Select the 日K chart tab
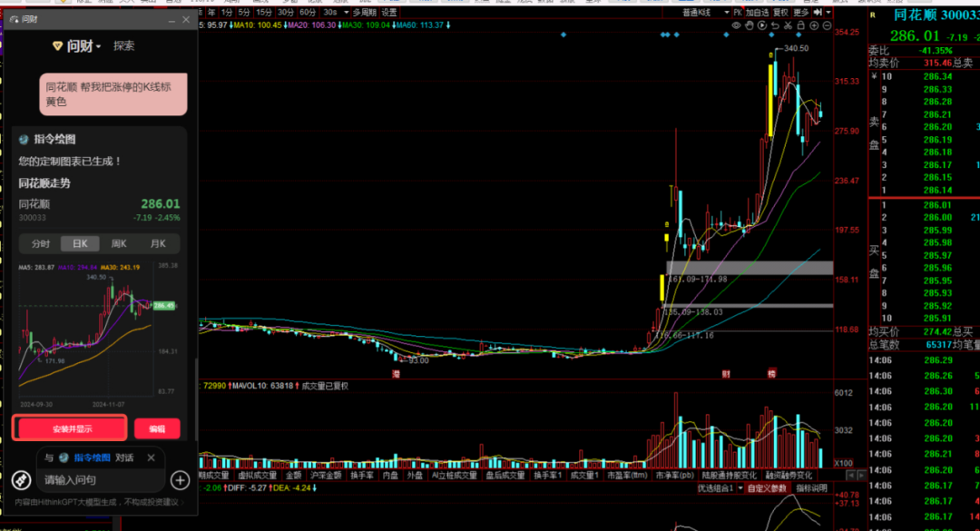980x531 pixels. pos(80,244)
